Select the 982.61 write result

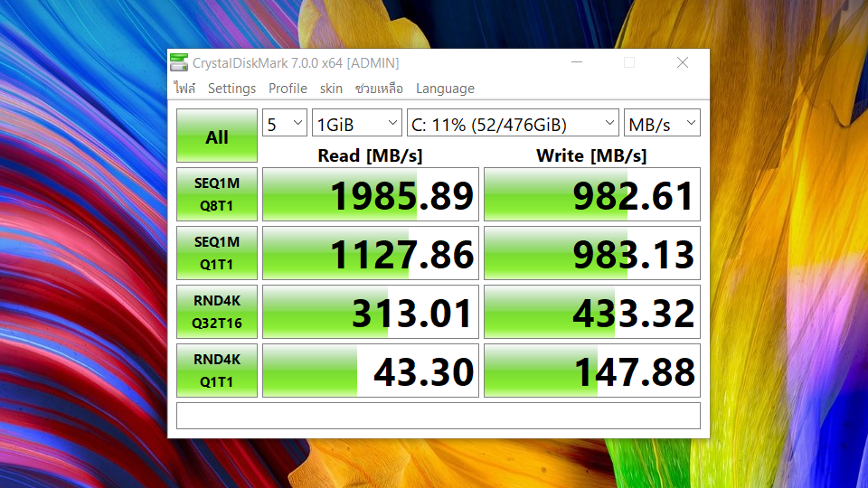click(x=591, y=194)
